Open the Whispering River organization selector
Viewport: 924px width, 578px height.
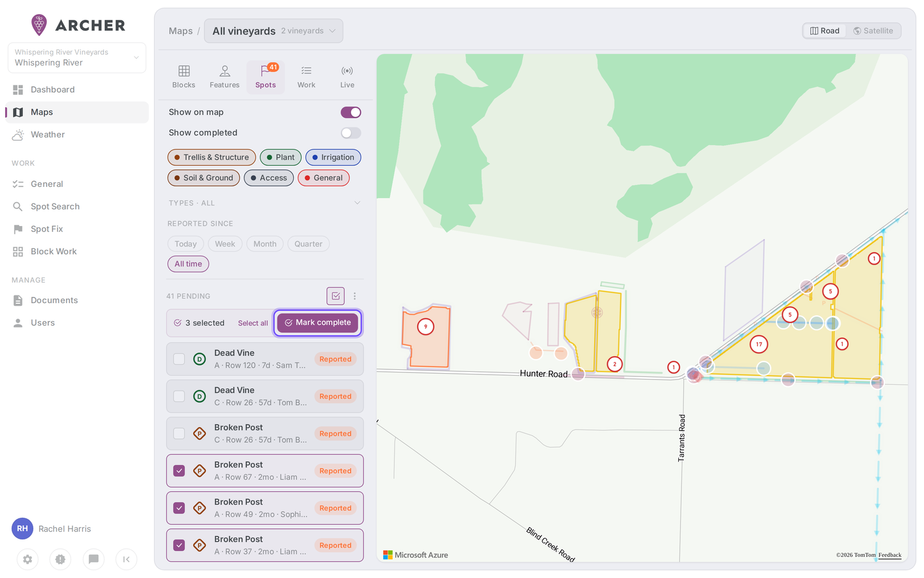77,58
